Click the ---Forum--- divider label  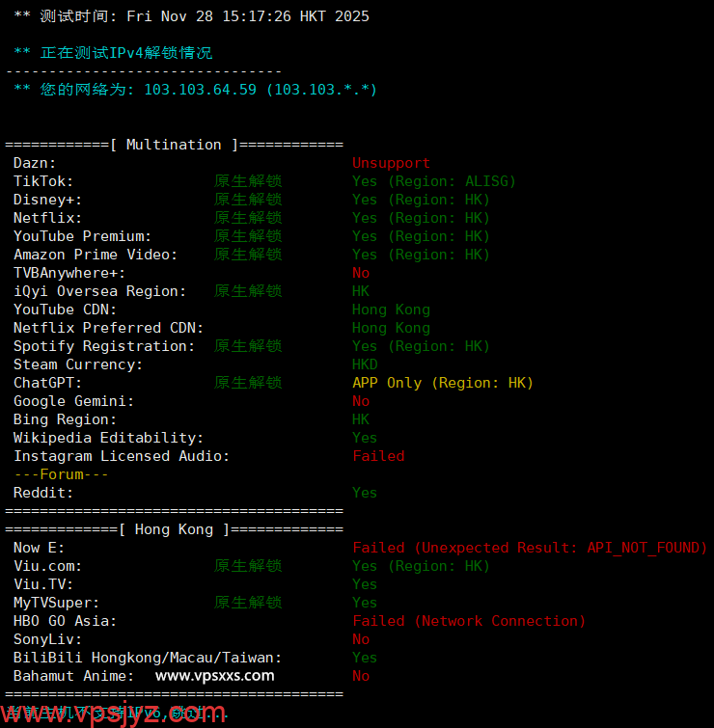click(x=61, y=474)
